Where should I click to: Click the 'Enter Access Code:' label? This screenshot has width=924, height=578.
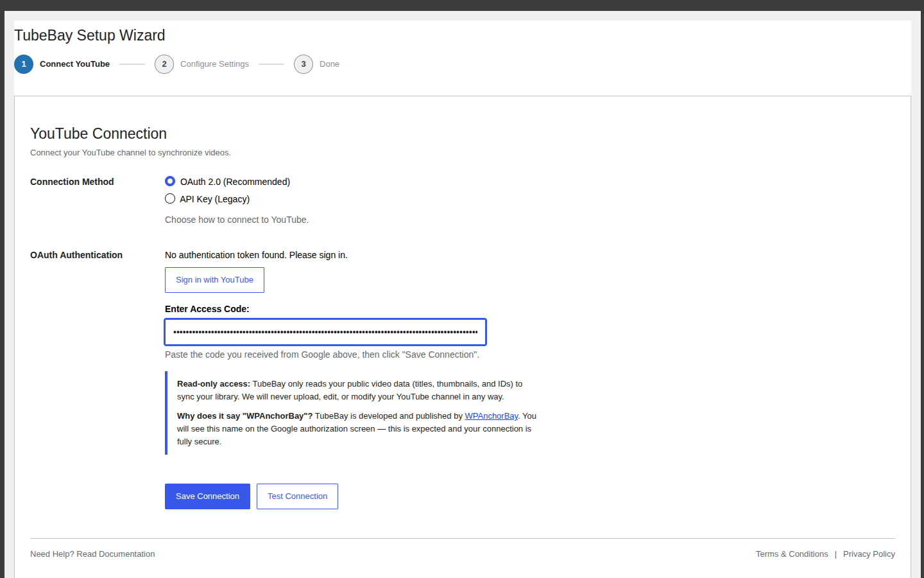(207, 309)
